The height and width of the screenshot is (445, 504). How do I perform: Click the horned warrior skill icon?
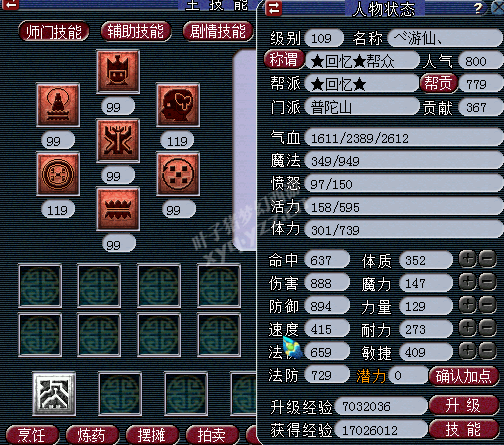tap(118, 141)
